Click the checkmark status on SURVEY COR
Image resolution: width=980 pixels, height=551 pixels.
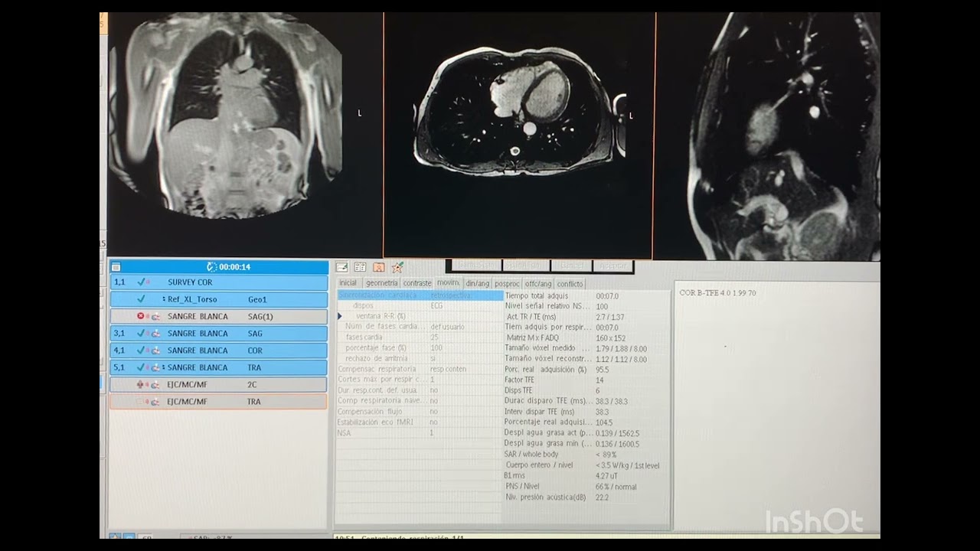pyautogui.click(x=140, y=282)
